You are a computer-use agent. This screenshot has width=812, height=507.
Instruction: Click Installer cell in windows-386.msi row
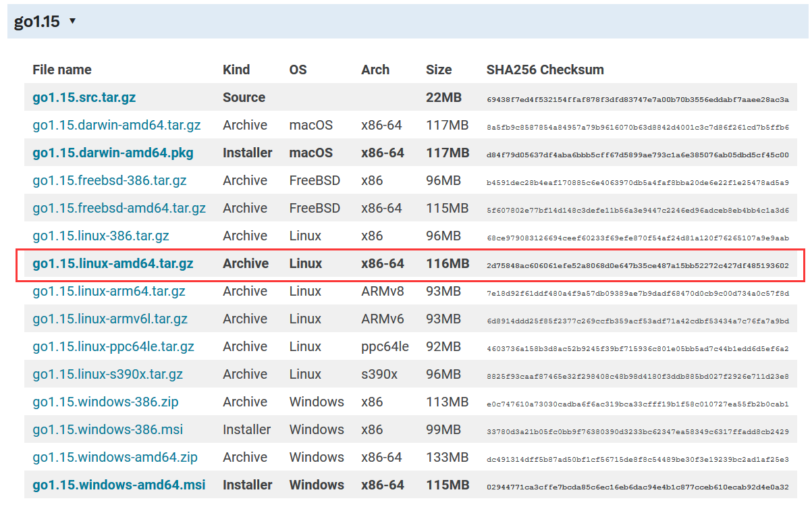point(247,429)
